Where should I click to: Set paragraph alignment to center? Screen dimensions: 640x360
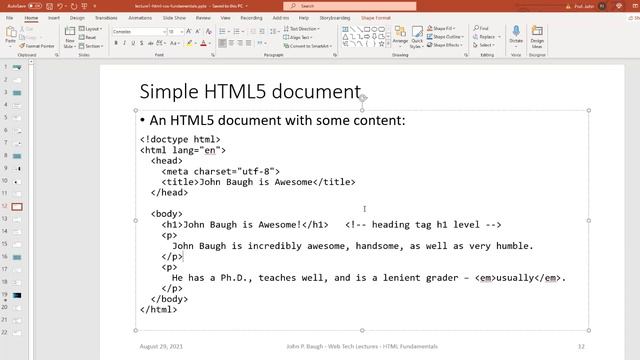click(x=231, y=43)
